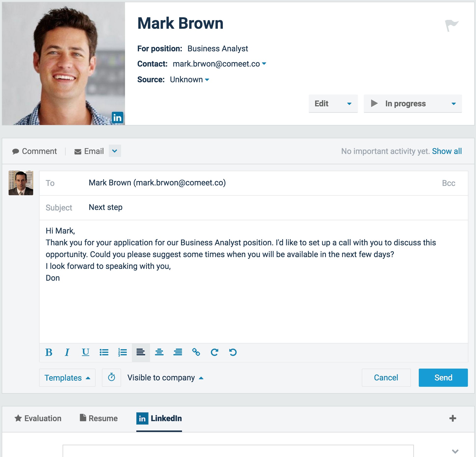Viewport: 476px width, 457px height.
Task: Click the Subject field text
Action: (x=106, y=207)
